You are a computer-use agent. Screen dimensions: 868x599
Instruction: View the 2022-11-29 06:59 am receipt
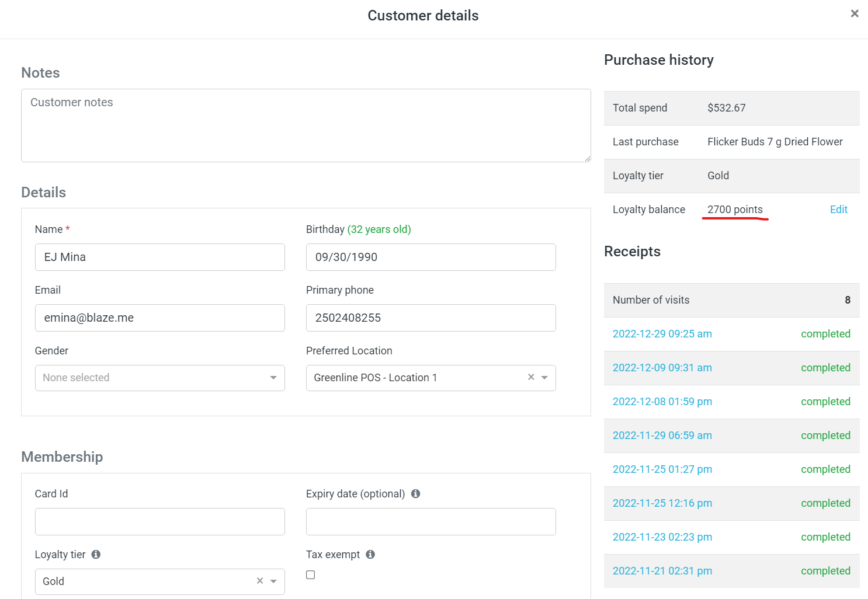pos(662,436)
